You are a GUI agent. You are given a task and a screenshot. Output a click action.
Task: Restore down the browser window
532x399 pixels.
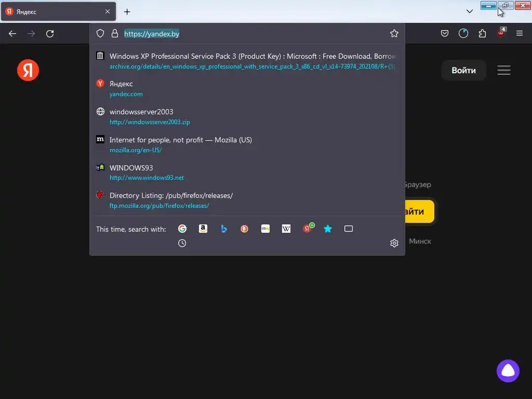(506, 5)
